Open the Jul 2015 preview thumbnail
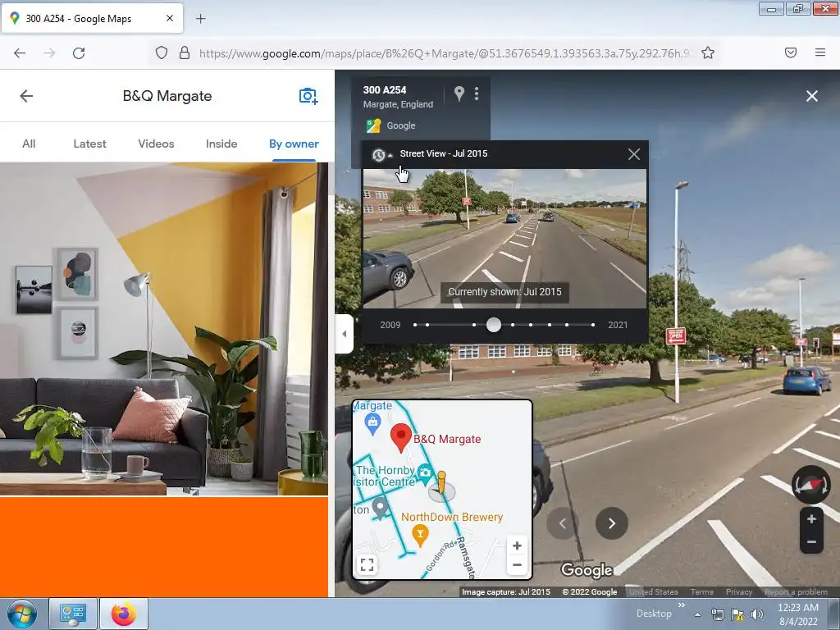This screenshot has height=630, width=840. coord(504,239)
